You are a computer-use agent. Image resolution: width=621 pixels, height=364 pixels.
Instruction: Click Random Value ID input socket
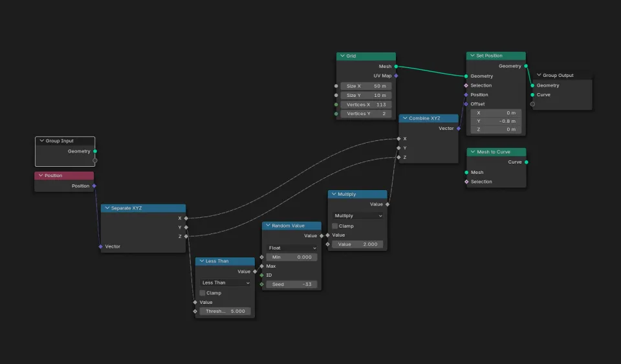[262, 275]
